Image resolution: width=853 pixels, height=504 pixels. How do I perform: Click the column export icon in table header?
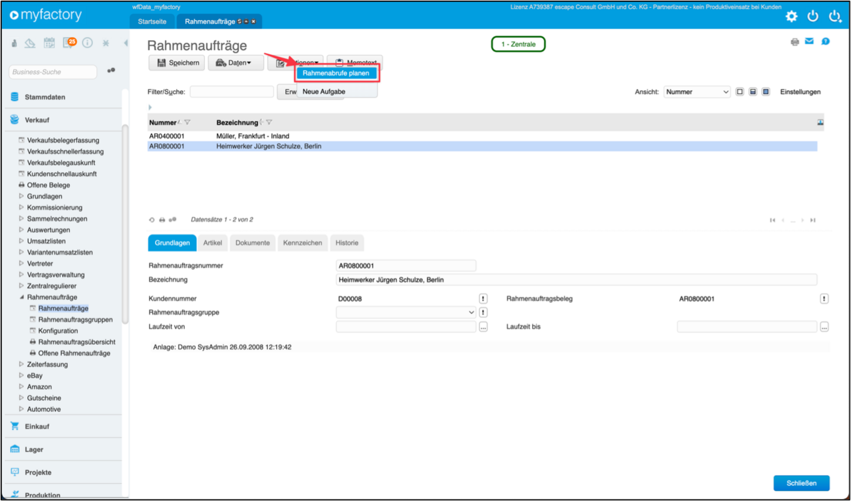point(820,123)
